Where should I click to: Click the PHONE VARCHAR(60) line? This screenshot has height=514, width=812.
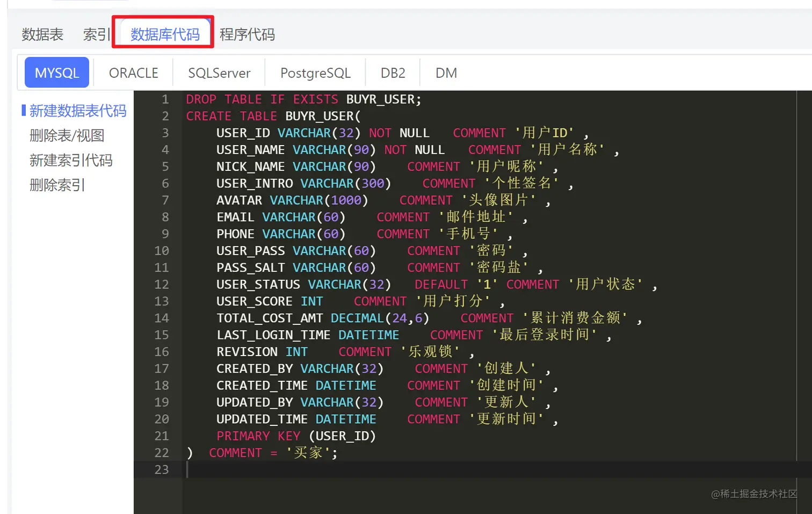click(365, 234)
